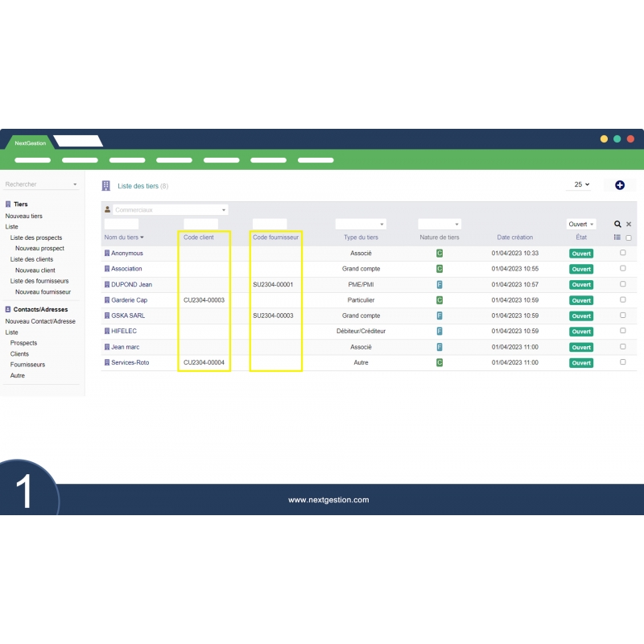Screen dimensions: 644x644
Task: Open the 25 rows-per-page dropdown
Action: point(582,184)
